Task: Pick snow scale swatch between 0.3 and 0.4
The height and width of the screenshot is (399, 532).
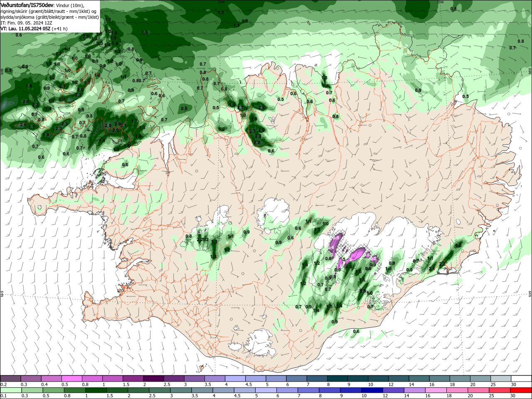Action: pos(31,379)
